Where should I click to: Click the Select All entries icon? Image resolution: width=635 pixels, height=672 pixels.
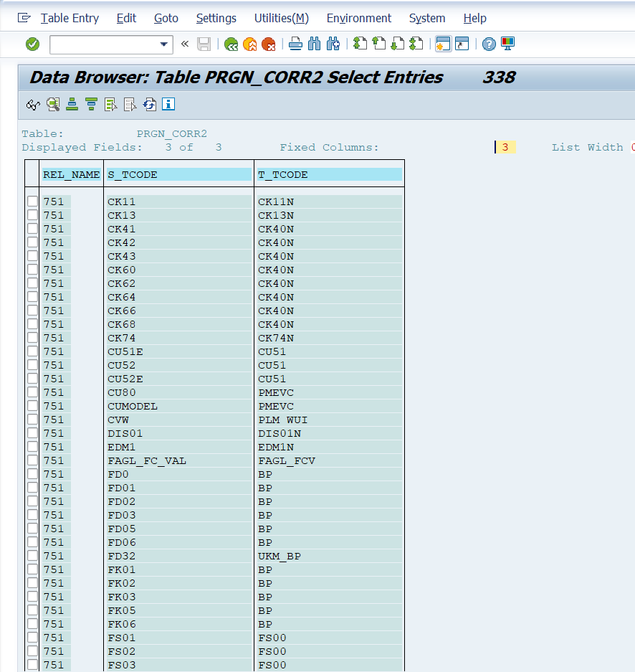[x=110, y=104]
